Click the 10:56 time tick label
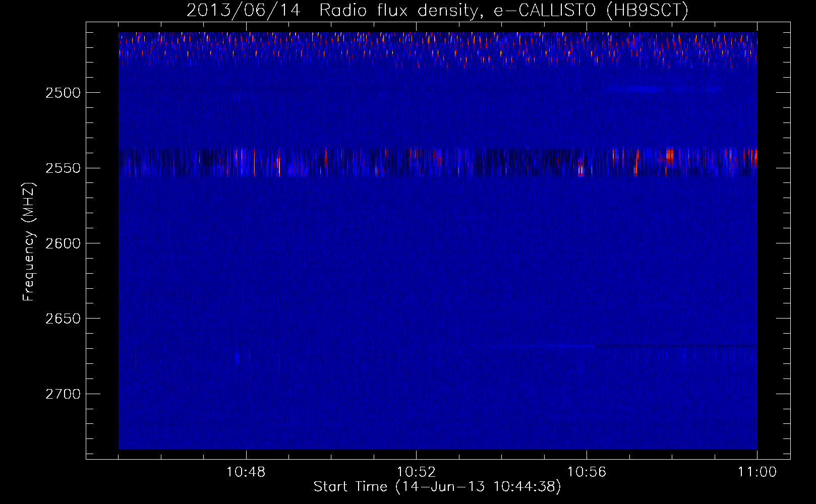The image size is (816, 504). (587, 472)
